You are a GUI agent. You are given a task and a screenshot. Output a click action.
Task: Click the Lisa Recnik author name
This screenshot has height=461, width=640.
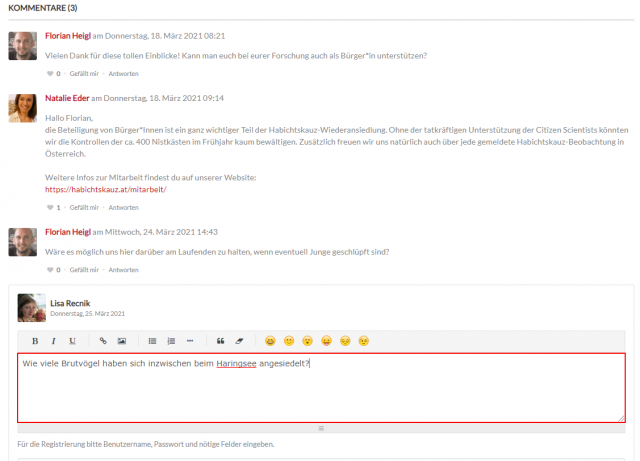70,303
